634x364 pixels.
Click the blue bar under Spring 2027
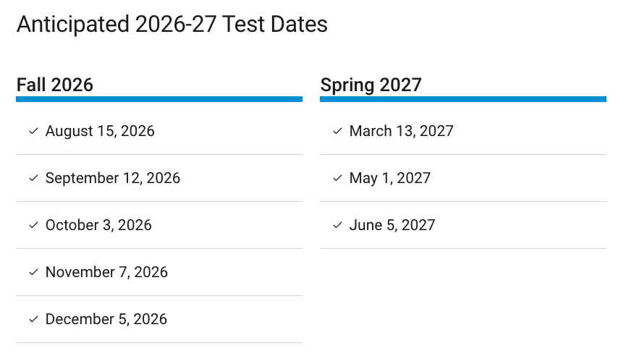[x=463, y=99]
